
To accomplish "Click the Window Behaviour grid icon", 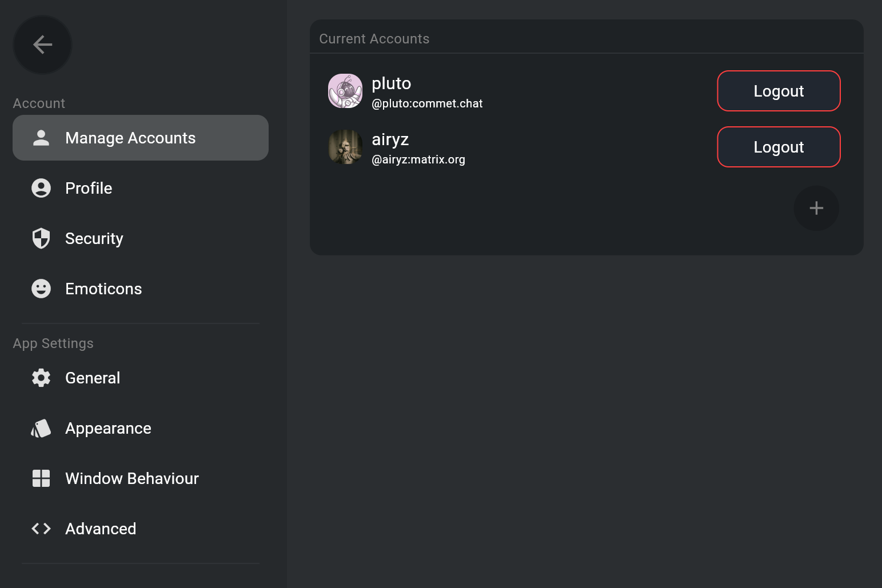I will tap(41, 478).
